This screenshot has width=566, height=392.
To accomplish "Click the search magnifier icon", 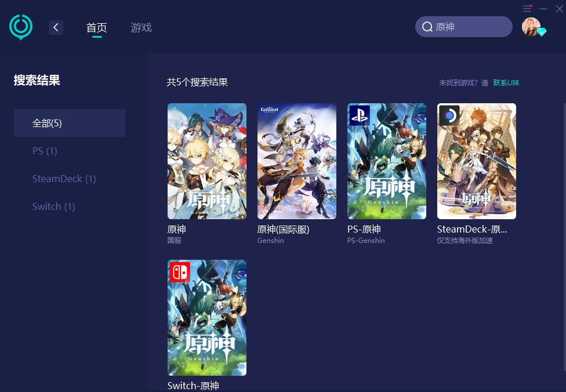I will [427, 27].
